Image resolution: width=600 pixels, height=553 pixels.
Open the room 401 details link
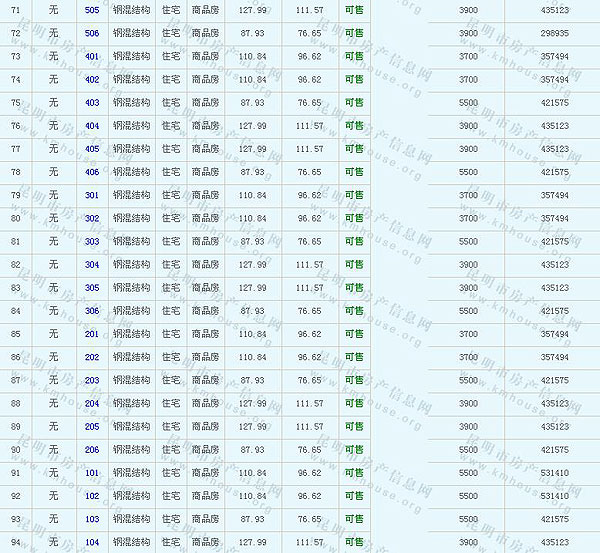[x=92, y=56]
